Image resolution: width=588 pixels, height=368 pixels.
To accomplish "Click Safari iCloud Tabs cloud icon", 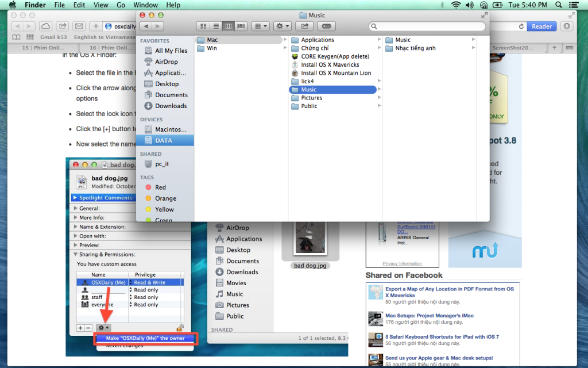I will [x=46, y=26].
